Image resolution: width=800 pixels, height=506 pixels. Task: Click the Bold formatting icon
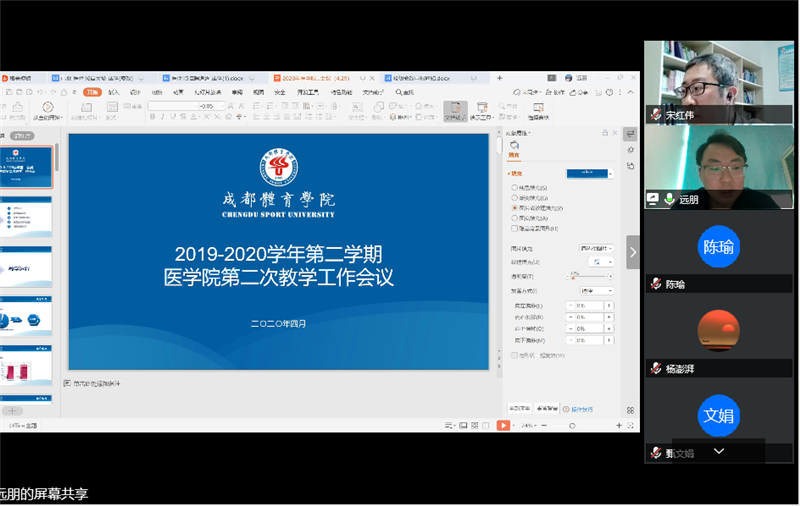[153, 117]
